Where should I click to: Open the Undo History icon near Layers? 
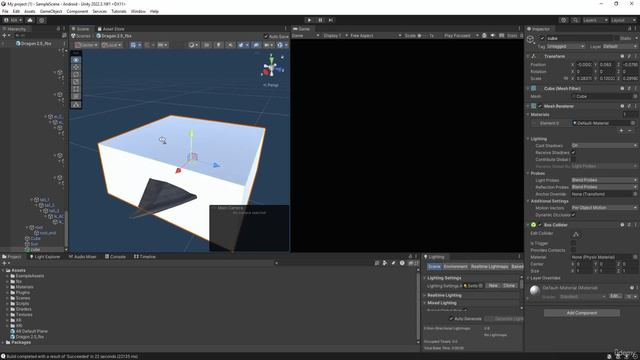pos(564,20)
